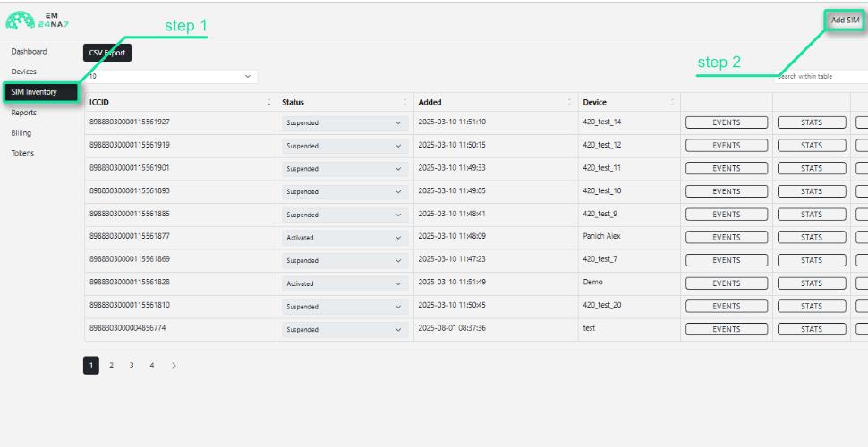Click STATS for device 420_test_10

tap(812, 191)
